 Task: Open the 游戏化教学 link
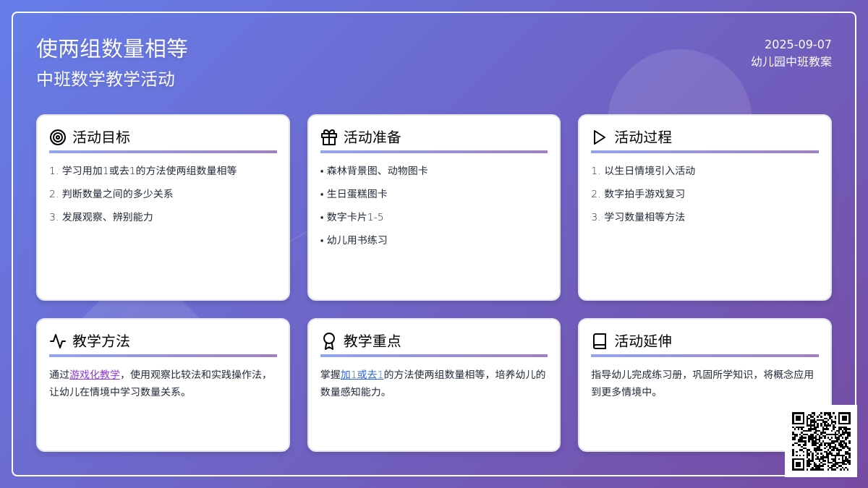coord(95,374)
